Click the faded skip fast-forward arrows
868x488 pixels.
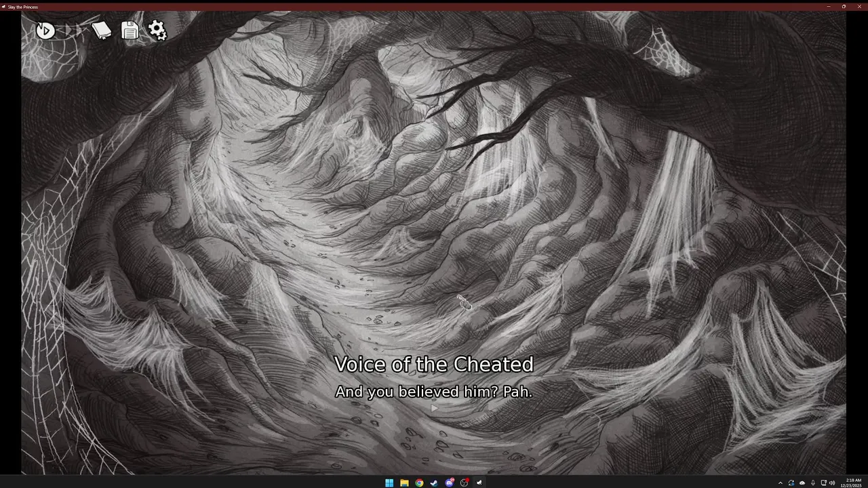[73, 30]
